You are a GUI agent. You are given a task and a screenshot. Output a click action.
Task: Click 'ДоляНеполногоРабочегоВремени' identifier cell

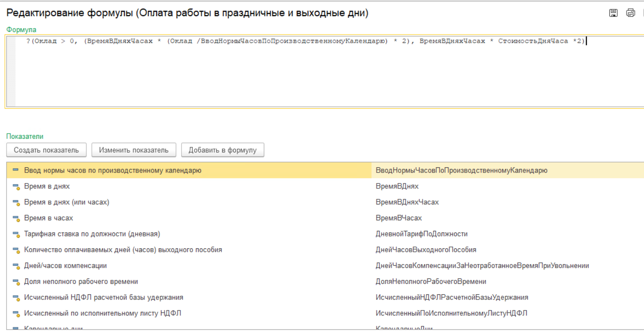pyautogui.click(x=430, y=282)
